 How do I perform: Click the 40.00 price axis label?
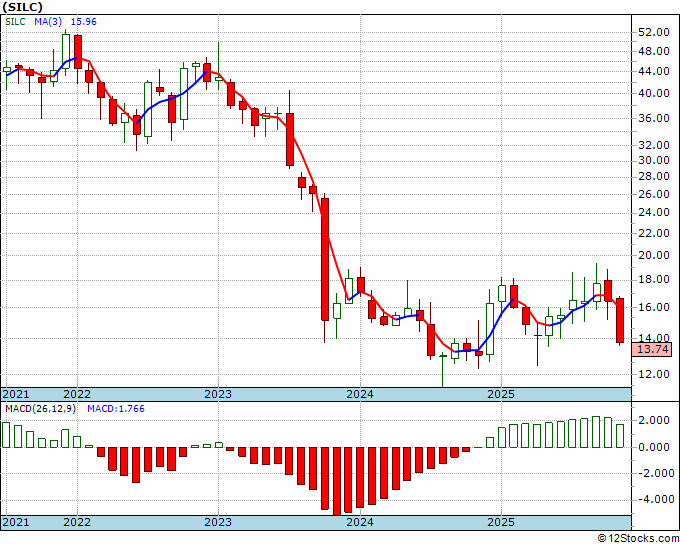(x=654, y=93)
